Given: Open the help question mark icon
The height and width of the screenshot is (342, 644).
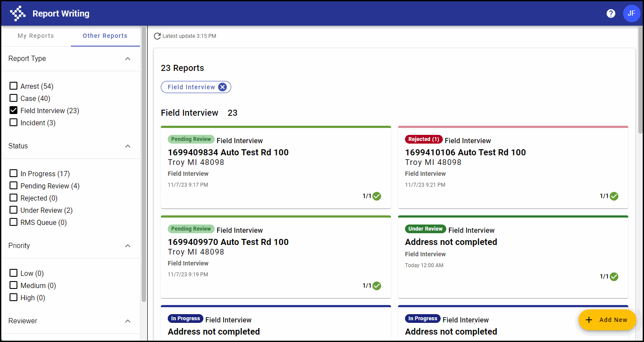Looking at the screenshot, I should (611, 13).
